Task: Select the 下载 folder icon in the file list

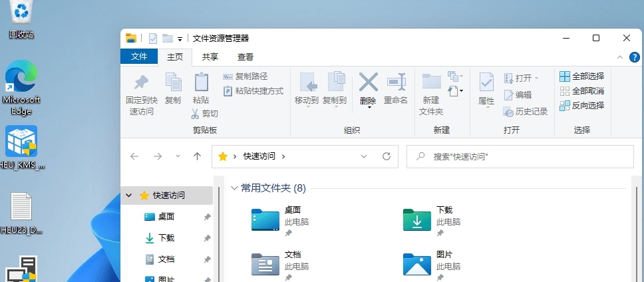Action: click(x=417, y=219)
